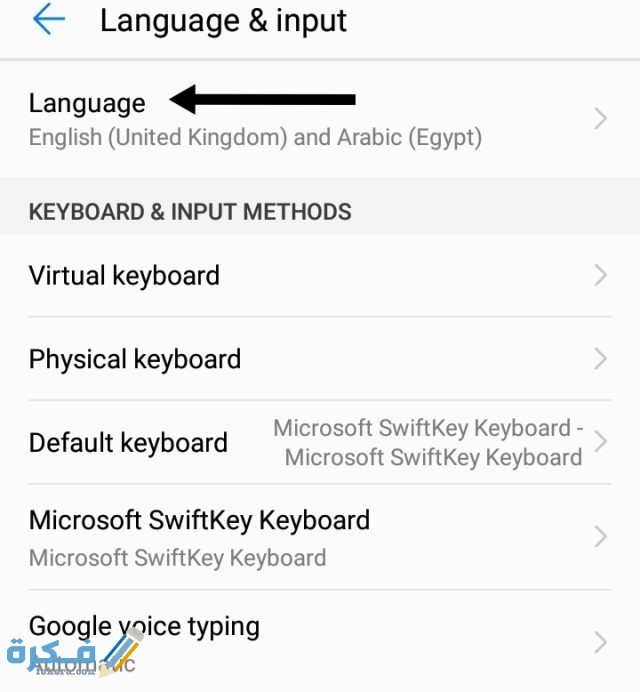This screenshot has height=692, width=640.
Task: Tap the chevron beside Default keyboard
Action: pyautogui.click(x=600, y=442)
